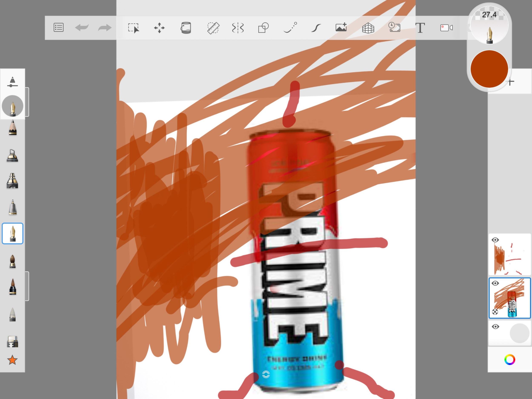Open the Import Image tool
Screen dimensions: 532x399
coord(341,27)
